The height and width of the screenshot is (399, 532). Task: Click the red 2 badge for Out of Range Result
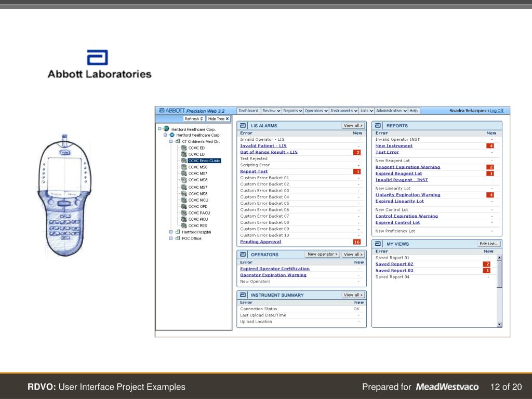tap(357, 152)
